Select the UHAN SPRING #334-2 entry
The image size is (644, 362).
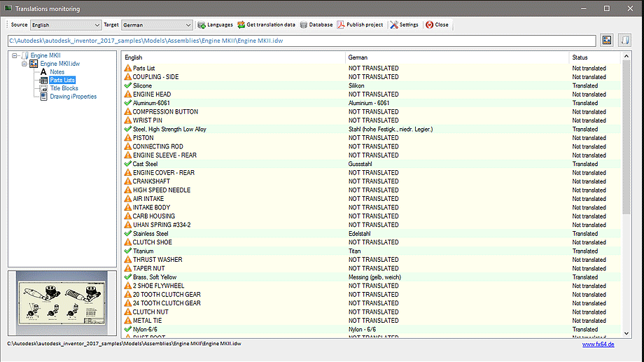(162, 225)
